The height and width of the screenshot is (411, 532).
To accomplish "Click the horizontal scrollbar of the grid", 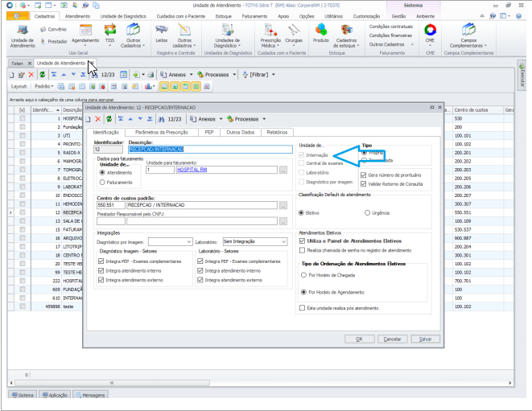I will click(x=112, y=383).
